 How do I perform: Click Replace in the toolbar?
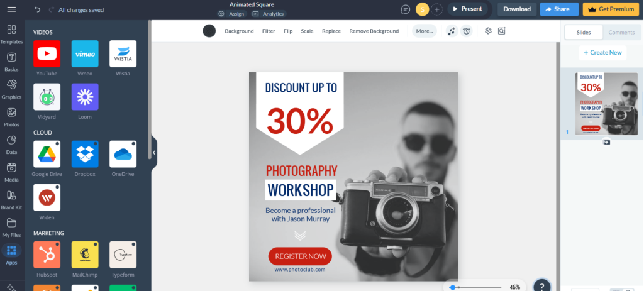(x=331, y=31)
